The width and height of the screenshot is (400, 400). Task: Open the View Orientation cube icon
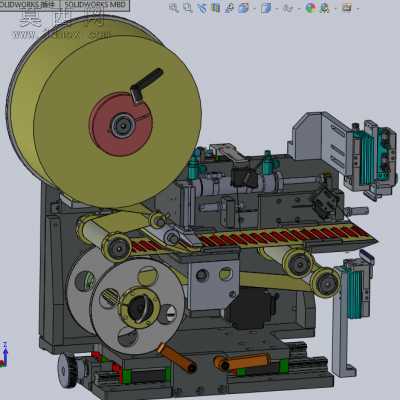(x=243, y=8)
